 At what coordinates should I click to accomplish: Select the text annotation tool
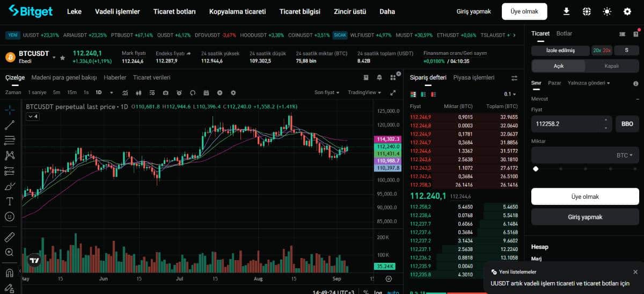click(x=10, y=202)
